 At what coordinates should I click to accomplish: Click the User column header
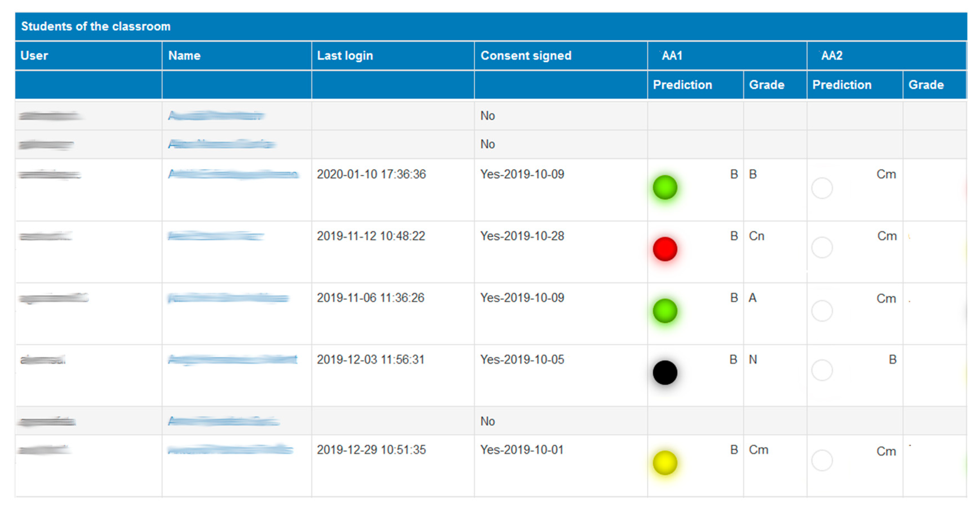pos(34,55)
